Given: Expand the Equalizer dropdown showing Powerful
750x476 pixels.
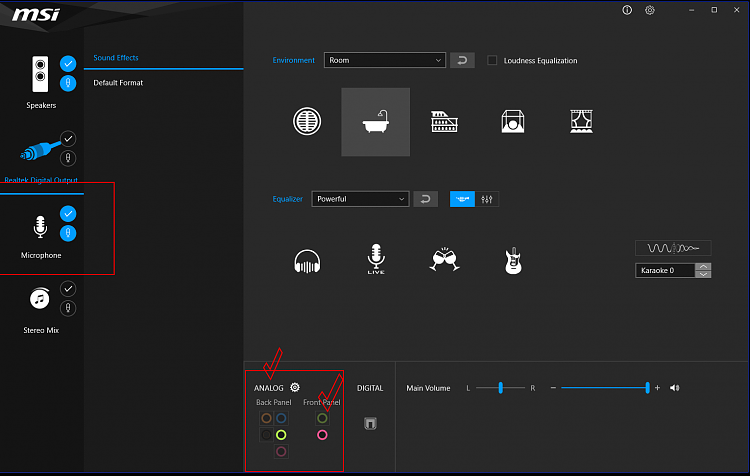Looking at the screenshot, I should tap(360, 199).
